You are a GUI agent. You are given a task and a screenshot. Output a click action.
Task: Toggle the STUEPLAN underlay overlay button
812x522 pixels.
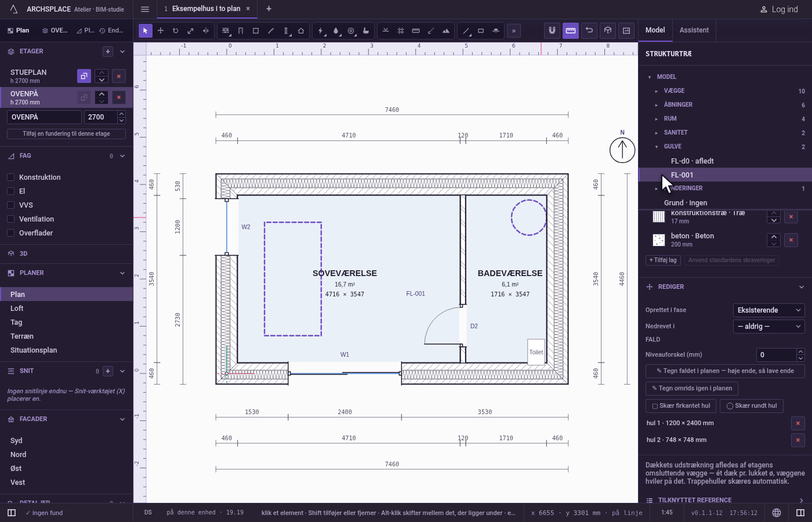pos(84,76)
